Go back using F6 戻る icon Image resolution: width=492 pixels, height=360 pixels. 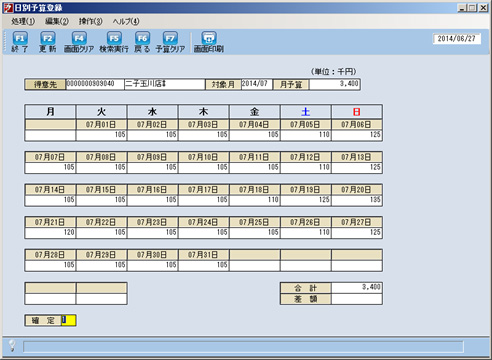click(x=142, y=42)
